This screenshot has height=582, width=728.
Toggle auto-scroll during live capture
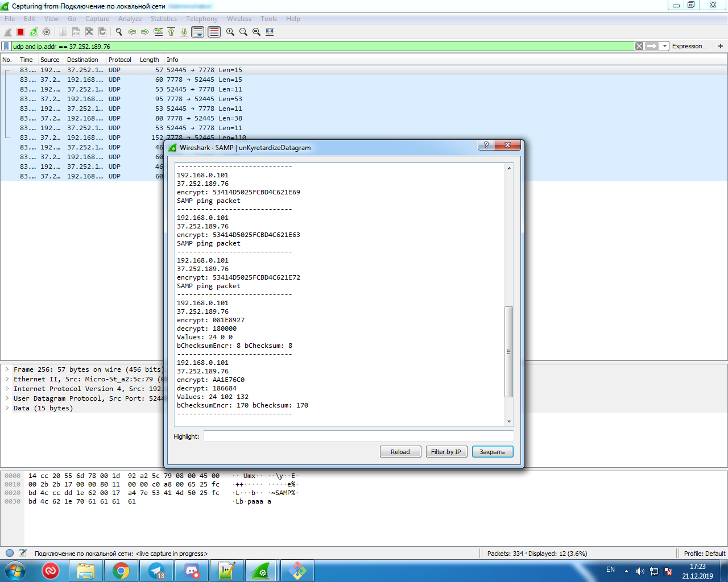(197, 32)
